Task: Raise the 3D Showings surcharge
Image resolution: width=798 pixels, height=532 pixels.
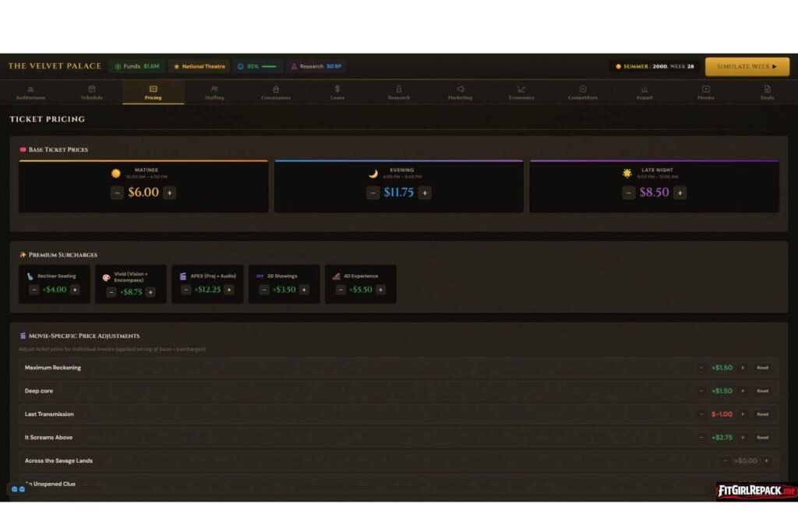Action: point(304,290)
